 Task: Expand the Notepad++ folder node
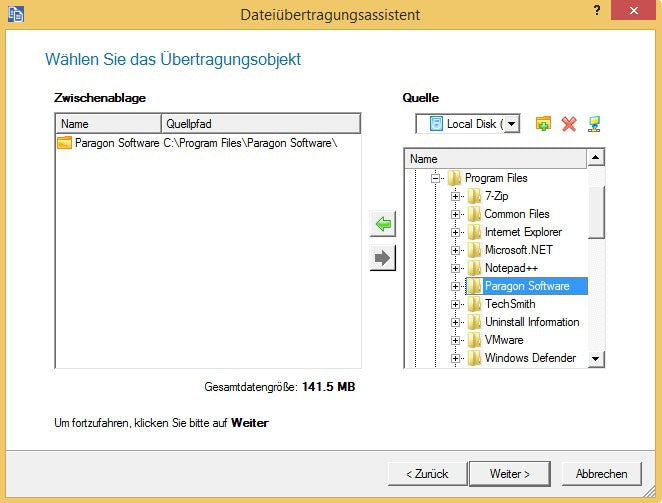click(455, 268)
